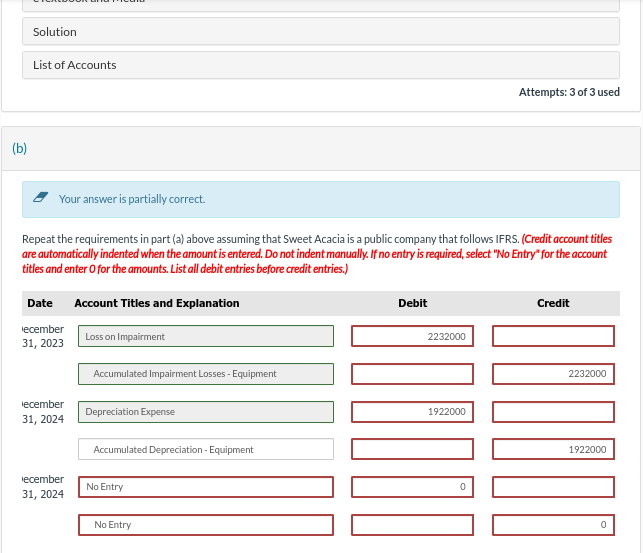Click the December 31, 2023 date label
This screenshot has width=643, height=553.
[43, 336]
